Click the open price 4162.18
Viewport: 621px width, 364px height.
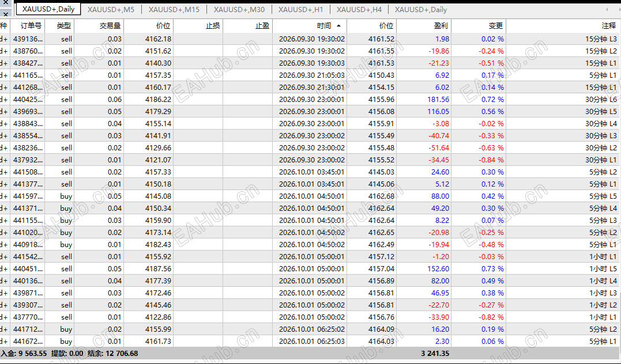pos(159,39)
